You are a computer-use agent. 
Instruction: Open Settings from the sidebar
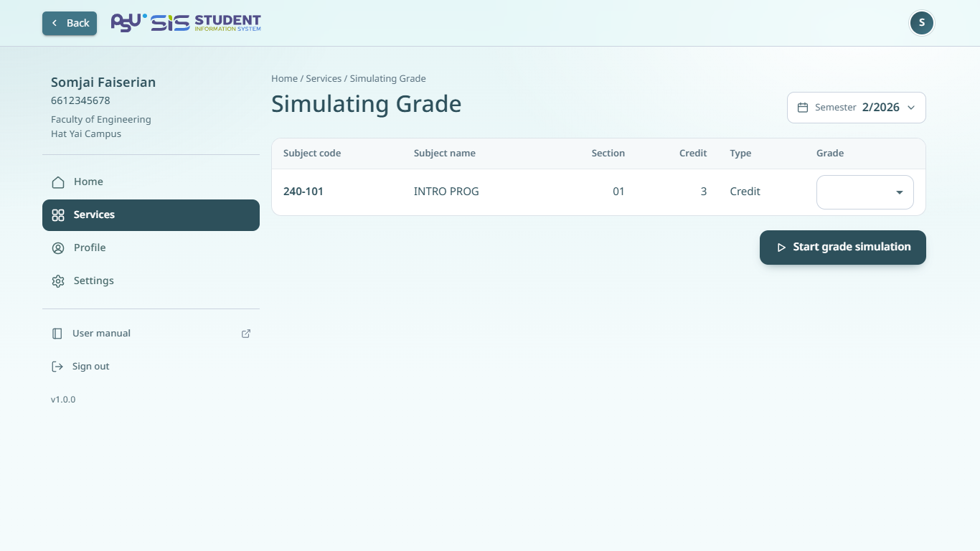(151, 281)
